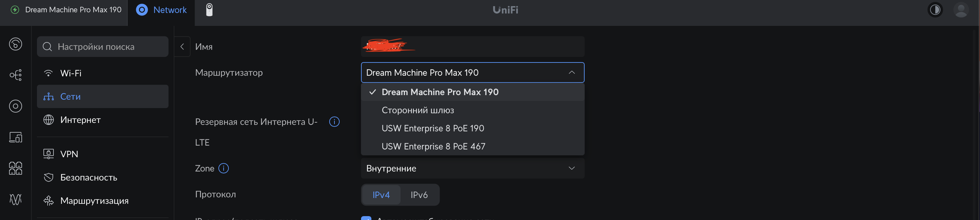Click the Protect camera app icon
The image size is (980, 220).
click(x=209, y=10)
